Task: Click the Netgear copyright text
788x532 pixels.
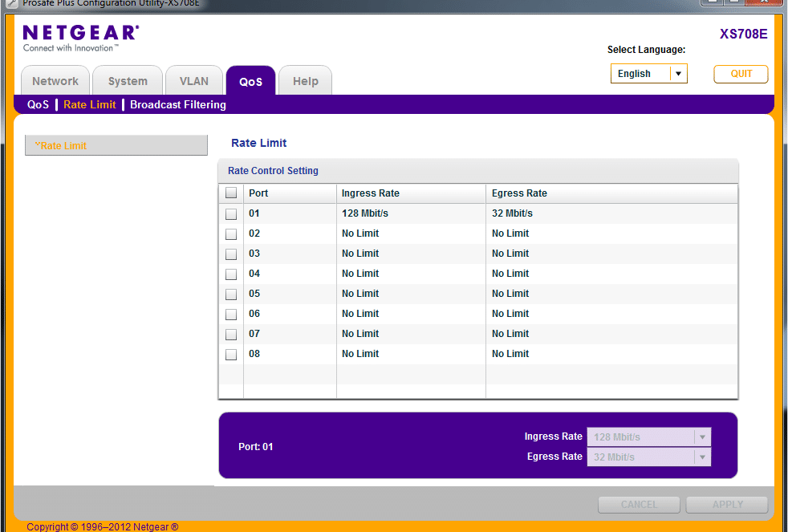Action: (x=103, y=526)
